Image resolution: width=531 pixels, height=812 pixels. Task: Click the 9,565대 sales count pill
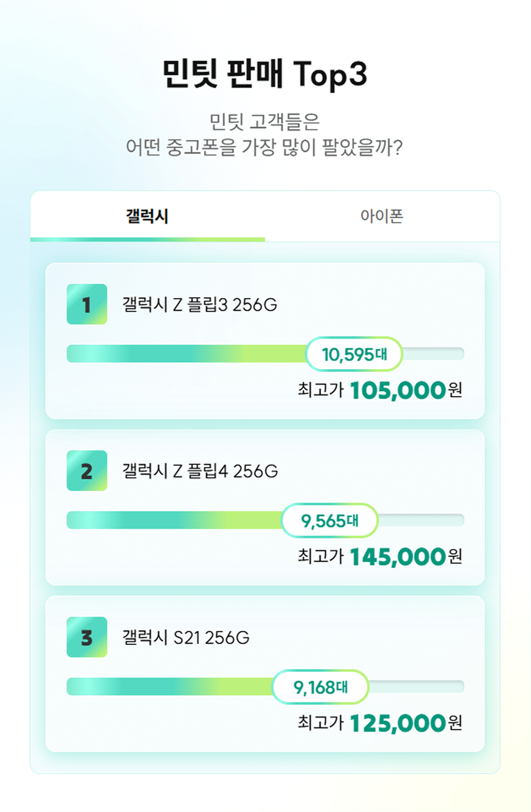[330, 520]
